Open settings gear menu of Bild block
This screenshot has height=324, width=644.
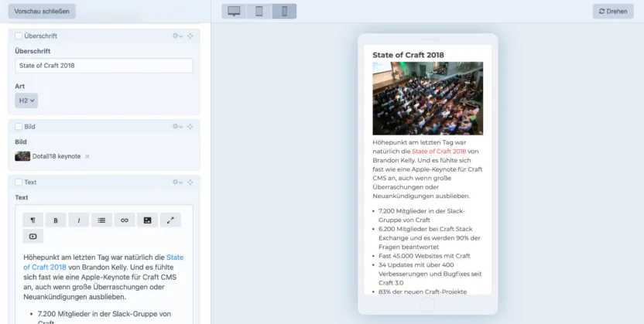(x=177, y=126)
